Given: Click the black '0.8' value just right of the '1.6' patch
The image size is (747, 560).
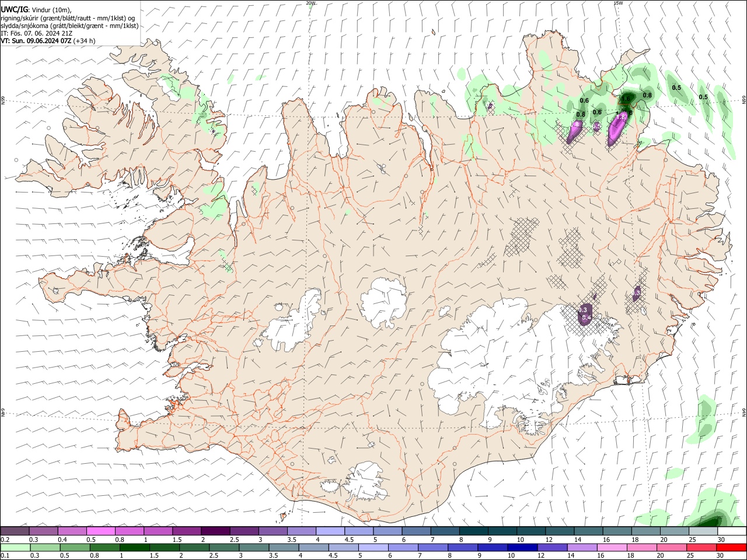Looking at the screenshot, I should coord(647,95).
